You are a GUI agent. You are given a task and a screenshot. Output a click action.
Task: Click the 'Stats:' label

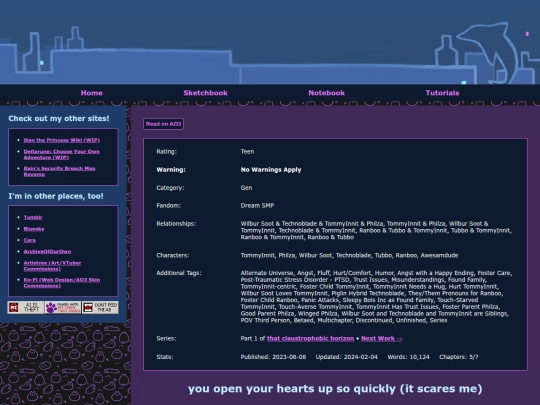[165, 357]
